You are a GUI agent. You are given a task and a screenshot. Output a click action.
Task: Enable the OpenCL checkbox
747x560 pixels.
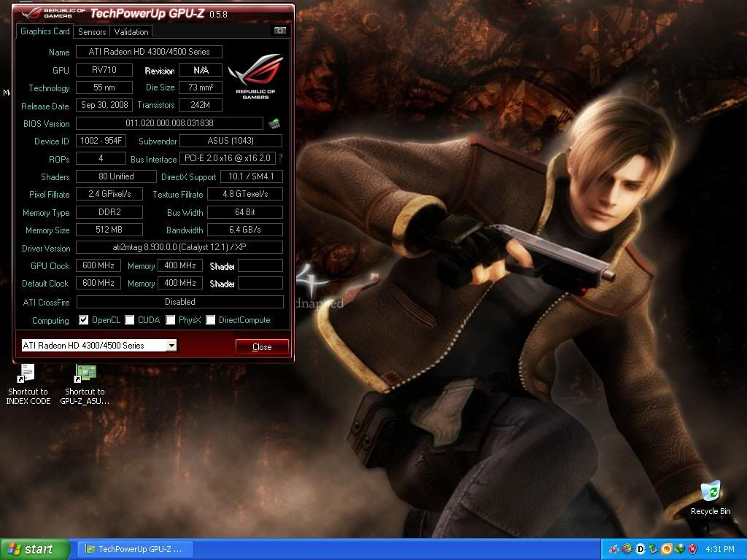83,320
